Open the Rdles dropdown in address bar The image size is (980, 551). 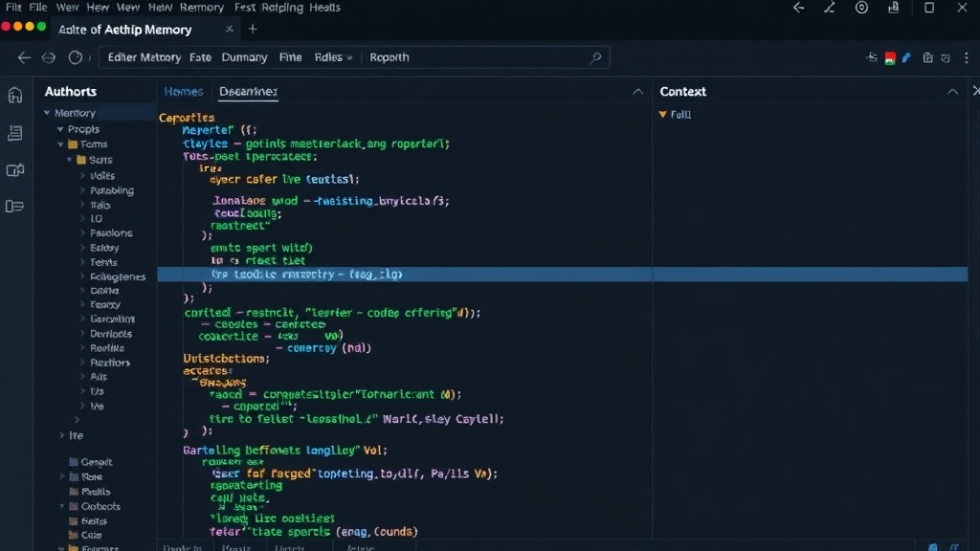[x=333, y=57]
